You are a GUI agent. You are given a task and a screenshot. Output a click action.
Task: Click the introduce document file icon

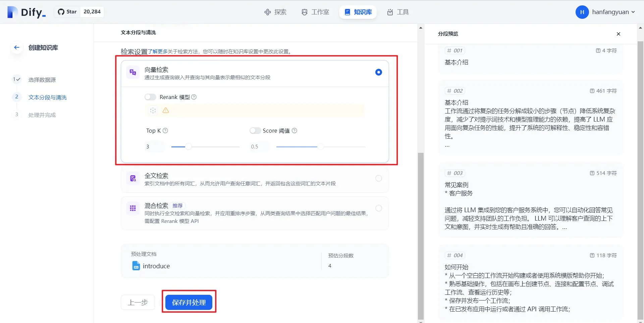136,266
